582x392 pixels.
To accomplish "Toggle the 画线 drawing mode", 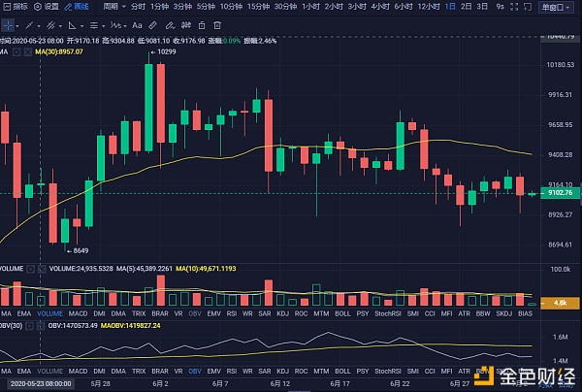I will pos(77,7).
